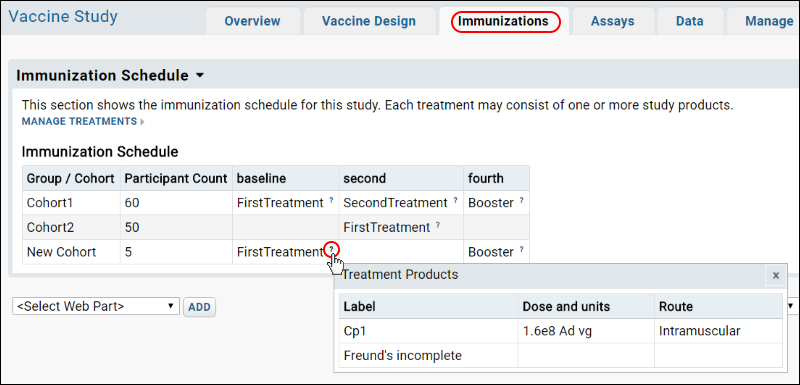Click the ADD web part button
The height and width of the screenshot is (385, 800).
(x=199, y=307)
